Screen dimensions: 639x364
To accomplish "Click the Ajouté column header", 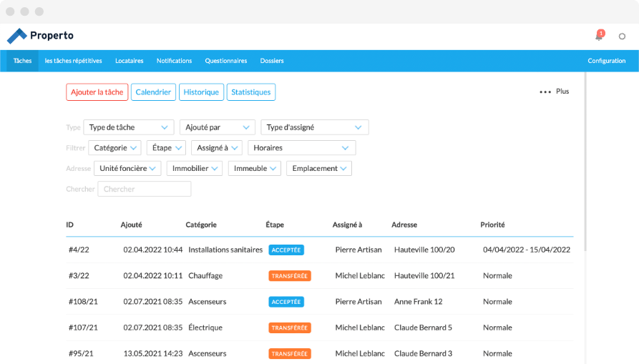I will [x=131, y=225].
